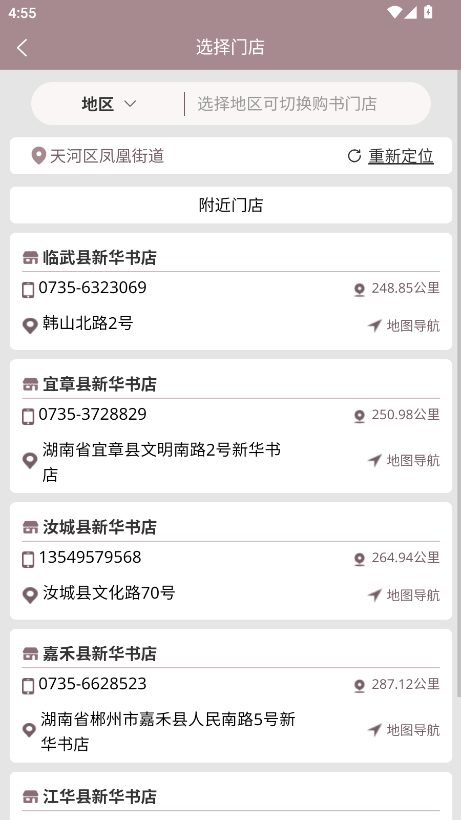Tap phone icon for 0735-6628523
The image size is (461, 820).
(x=28, y=686)
